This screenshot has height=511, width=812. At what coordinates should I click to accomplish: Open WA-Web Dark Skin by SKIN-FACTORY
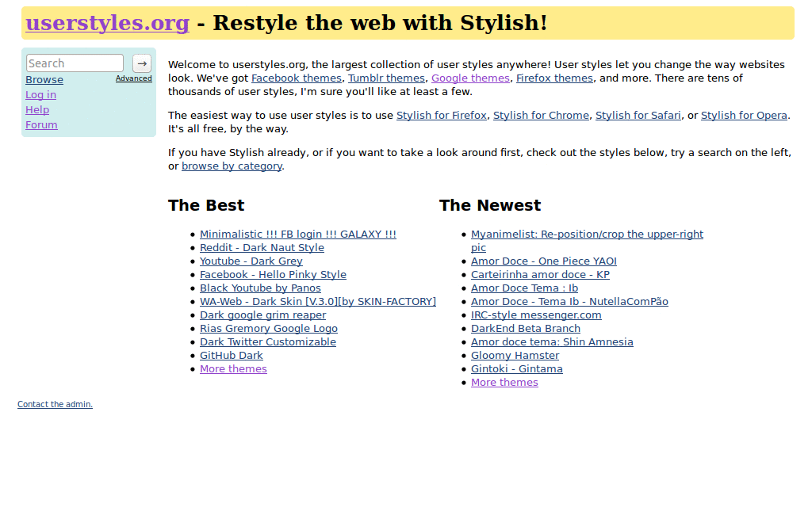(x=318, y=302)
